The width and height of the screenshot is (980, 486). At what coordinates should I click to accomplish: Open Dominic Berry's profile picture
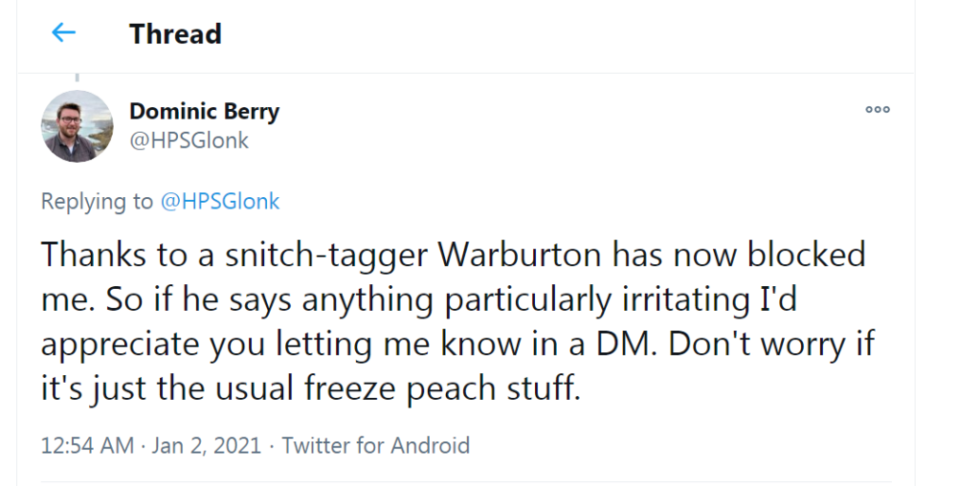point(78,126)
